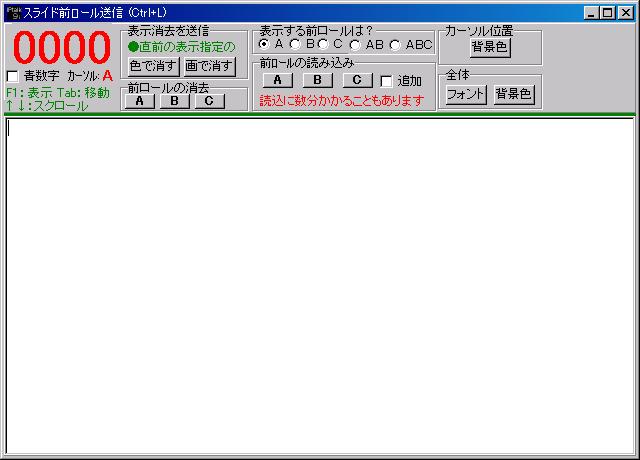Minimize the スライド前ロール送信 window

[591, 13]
